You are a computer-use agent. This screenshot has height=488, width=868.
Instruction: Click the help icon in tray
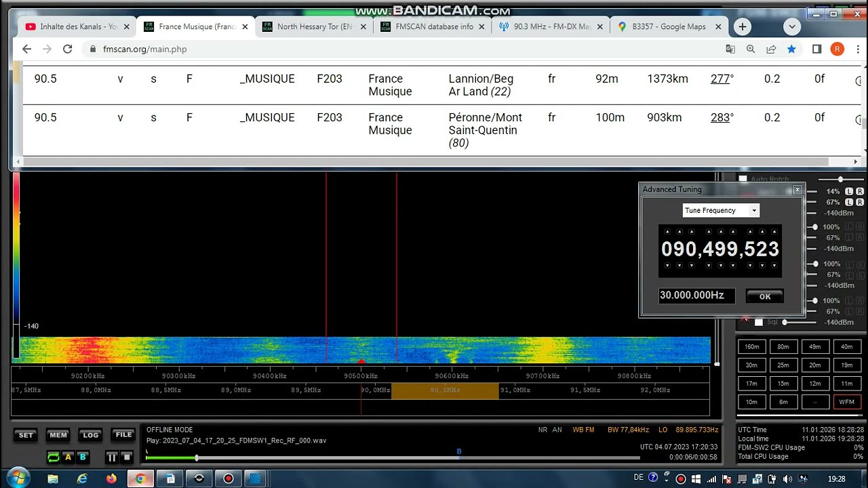pos(653,478)
